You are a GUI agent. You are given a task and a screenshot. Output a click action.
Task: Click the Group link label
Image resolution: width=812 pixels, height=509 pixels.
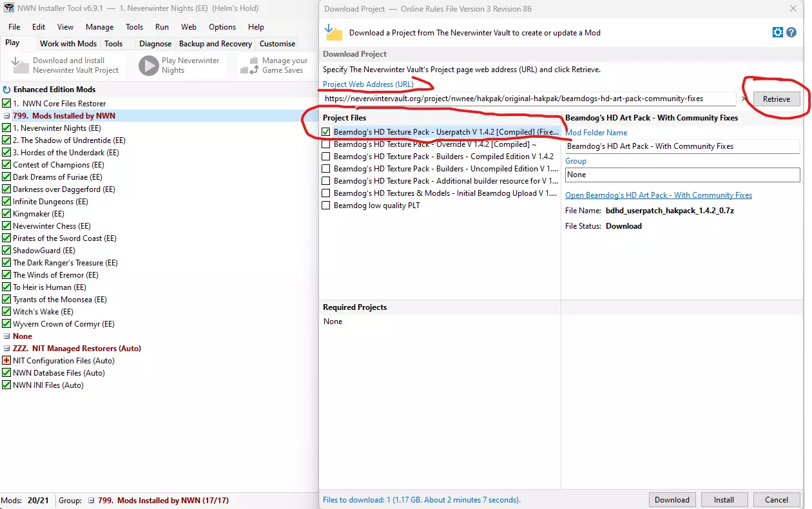(x=575, y=161)
